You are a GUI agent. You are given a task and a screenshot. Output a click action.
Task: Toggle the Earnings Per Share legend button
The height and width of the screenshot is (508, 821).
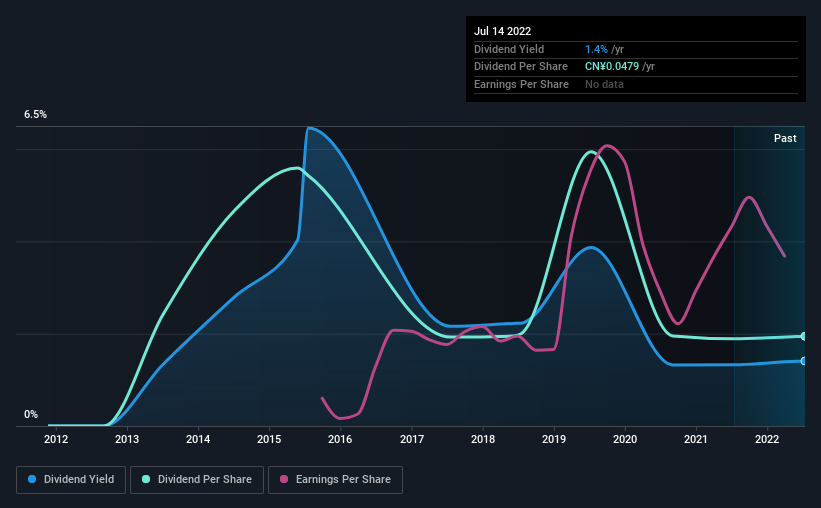(335, 480)
